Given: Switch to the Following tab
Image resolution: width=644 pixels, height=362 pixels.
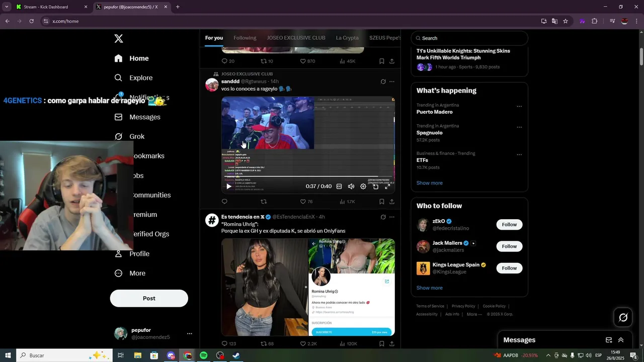Looking at the screenshot, I should 245,38.
